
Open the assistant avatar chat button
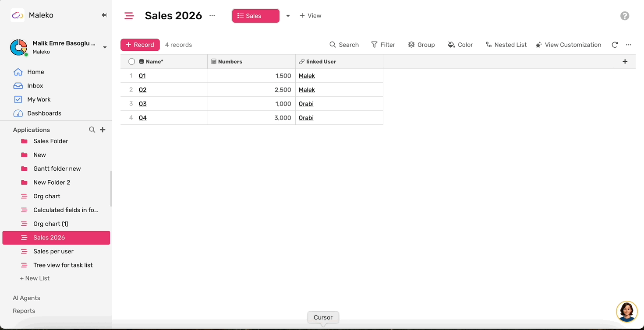pos(626,312)
